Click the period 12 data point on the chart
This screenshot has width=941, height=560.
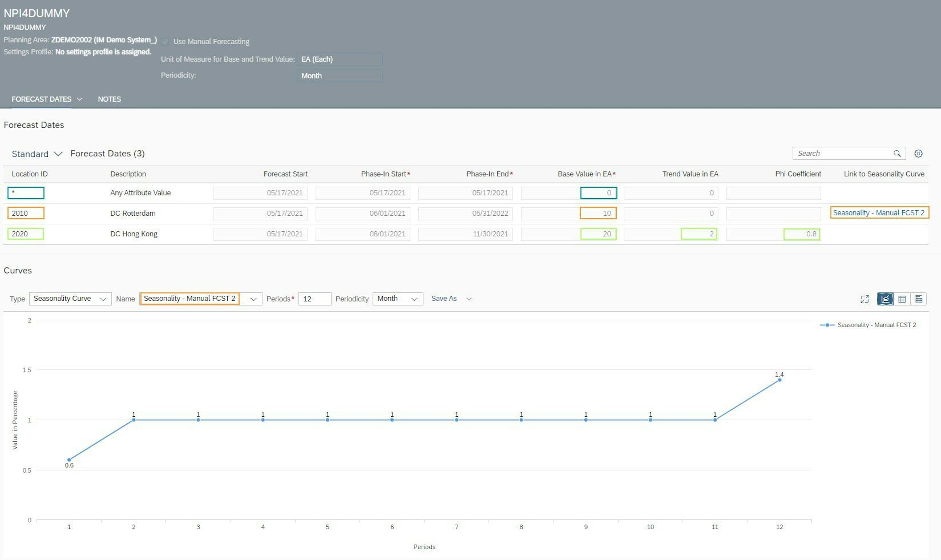tap(780, 380)
